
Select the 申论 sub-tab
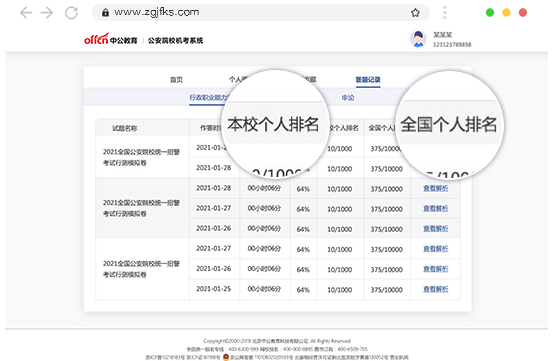point(348,98)
